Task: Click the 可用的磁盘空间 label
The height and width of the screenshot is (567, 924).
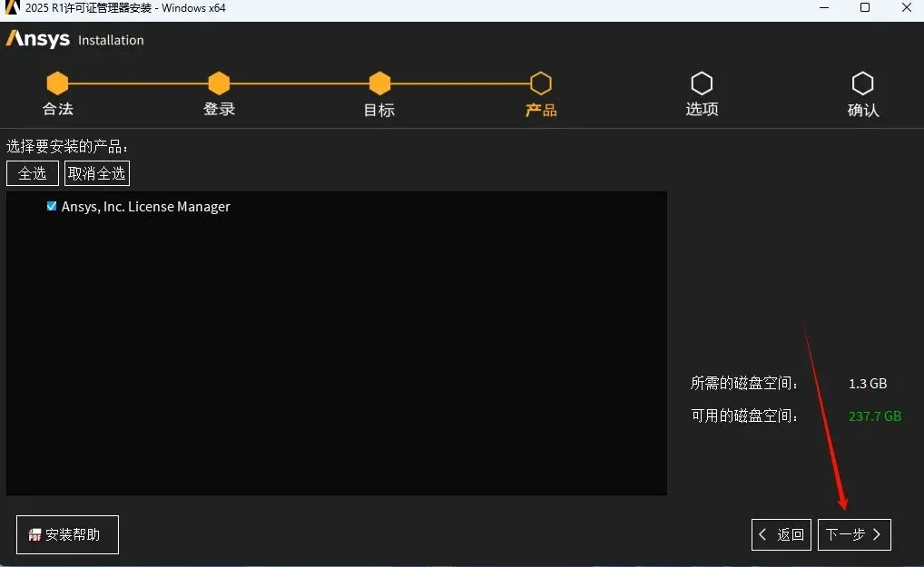Action: tap(744, 415)
